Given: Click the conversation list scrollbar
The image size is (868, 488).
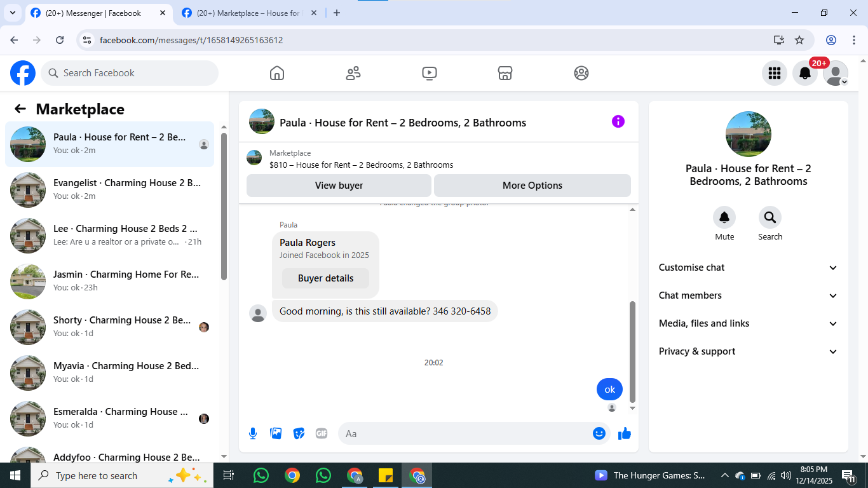Looking at the screenshot, I should tap(224, 206).
